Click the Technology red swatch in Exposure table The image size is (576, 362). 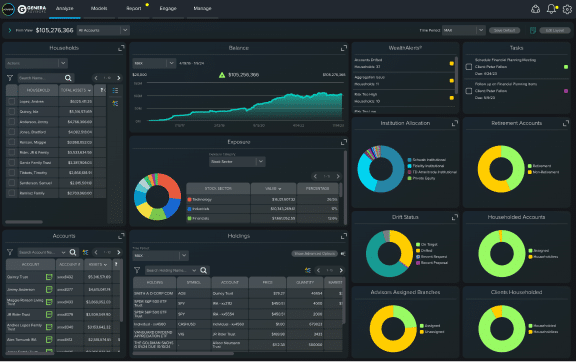coord(190,200)
